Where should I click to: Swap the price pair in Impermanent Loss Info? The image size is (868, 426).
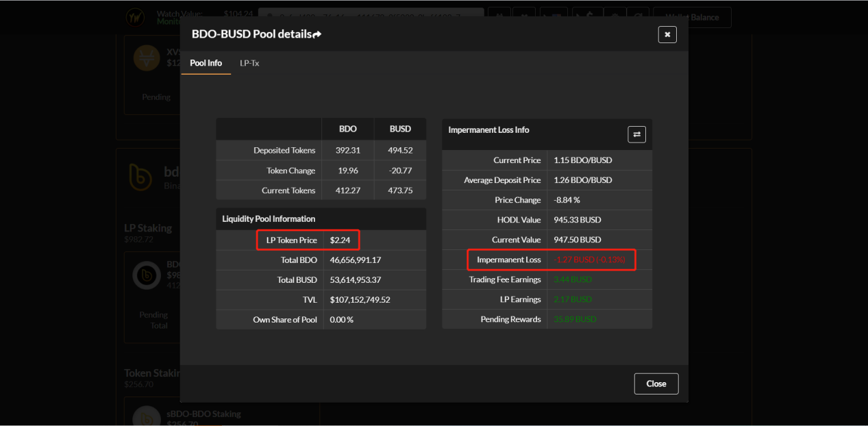click(636, 134)
